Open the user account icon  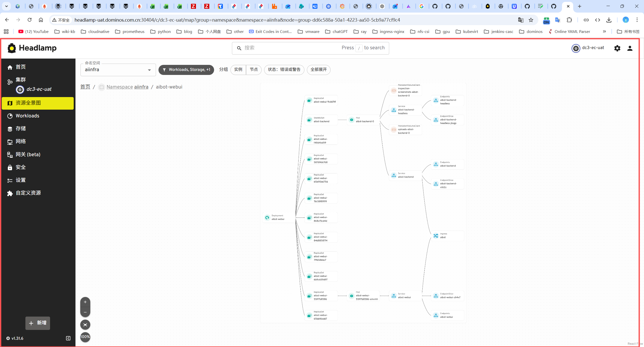[630, 48]
